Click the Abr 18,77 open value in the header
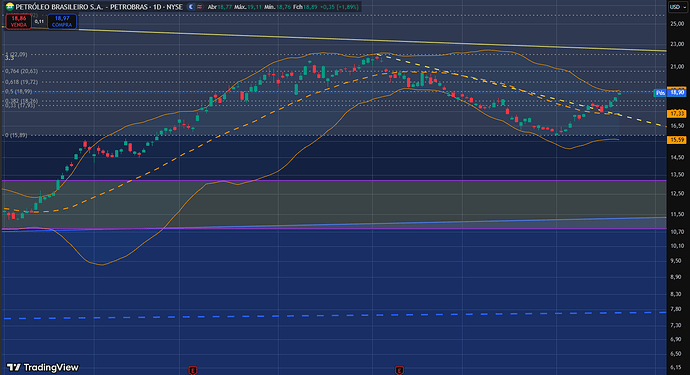 pyautogui.click(x=220, y=7)
